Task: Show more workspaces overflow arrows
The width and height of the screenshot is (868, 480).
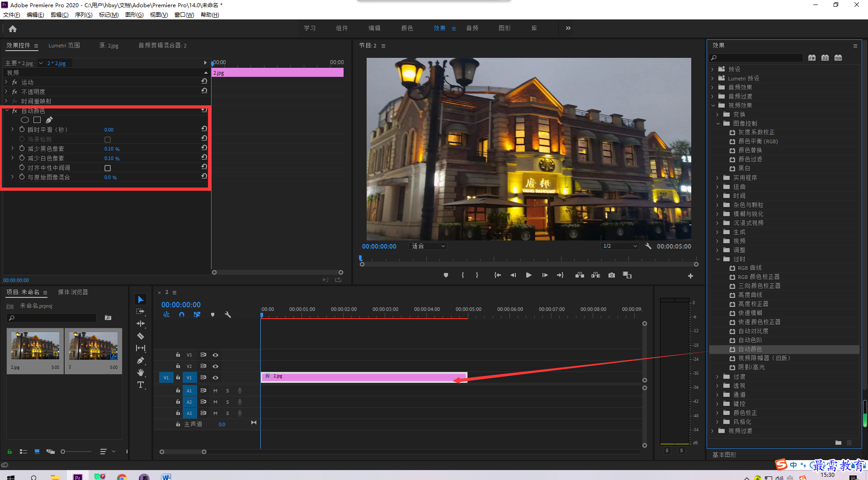Action: pyautogui.click(x=568, y=28)
